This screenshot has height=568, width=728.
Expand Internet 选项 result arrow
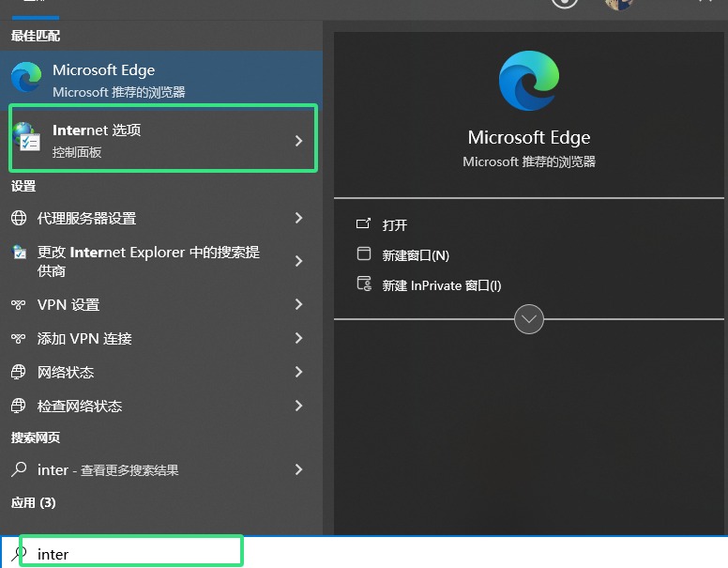298,141
